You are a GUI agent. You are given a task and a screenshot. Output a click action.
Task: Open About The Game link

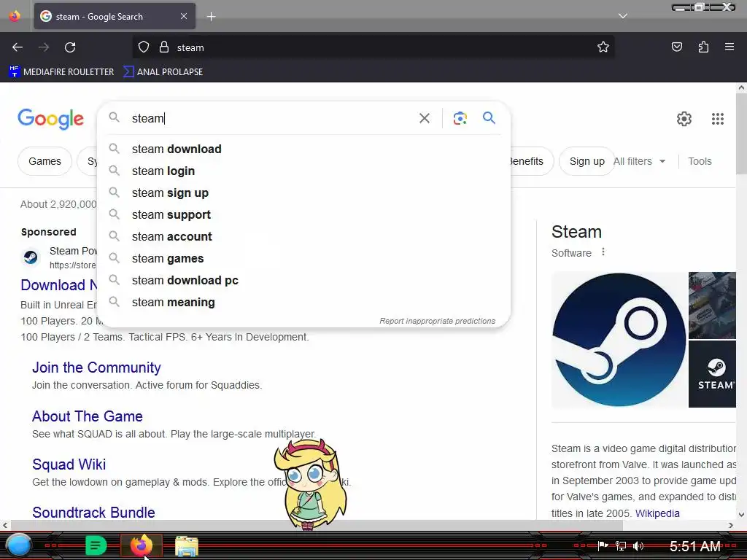point(88,416)
